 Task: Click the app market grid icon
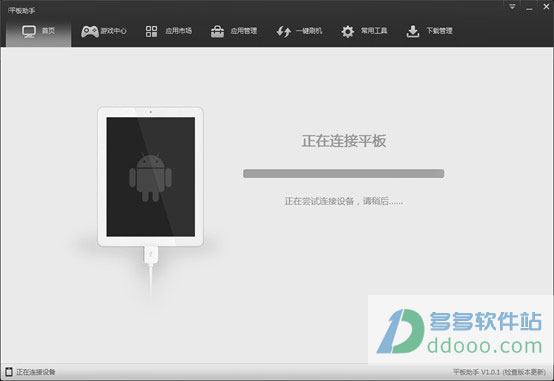[151, 31]
